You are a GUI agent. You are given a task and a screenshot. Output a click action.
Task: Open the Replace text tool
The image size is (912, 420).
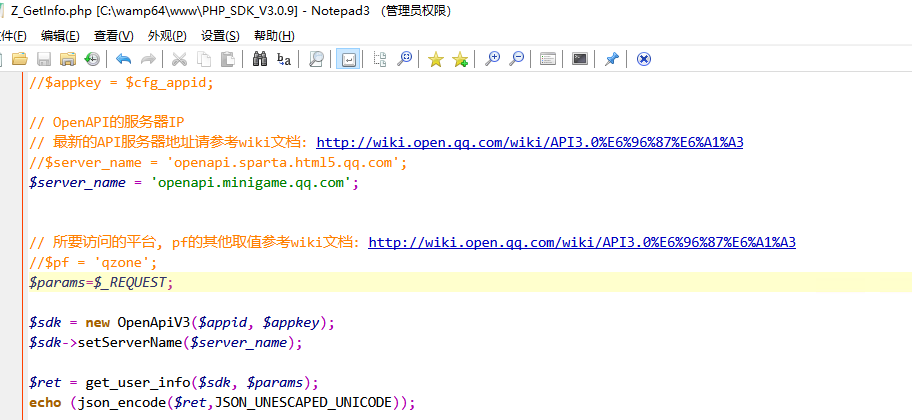coord(284,59)
